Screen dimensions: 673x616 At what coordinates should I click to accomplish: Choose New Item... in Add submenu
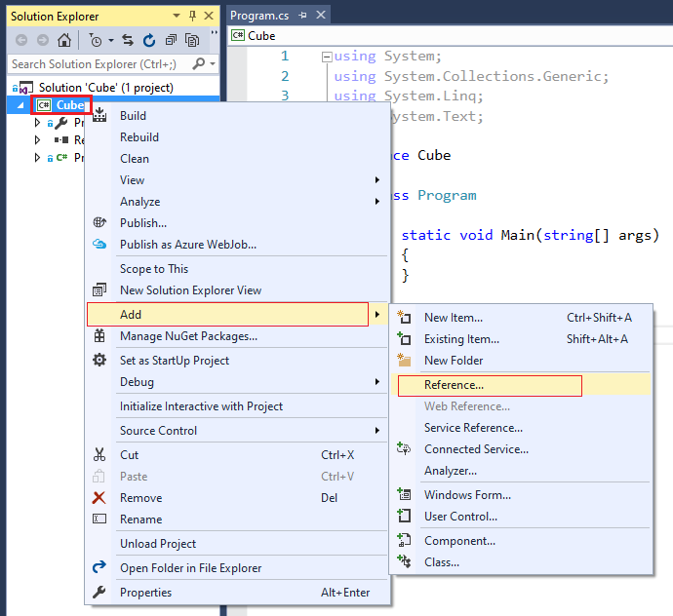pyautogui.click(x=521, y=318)
